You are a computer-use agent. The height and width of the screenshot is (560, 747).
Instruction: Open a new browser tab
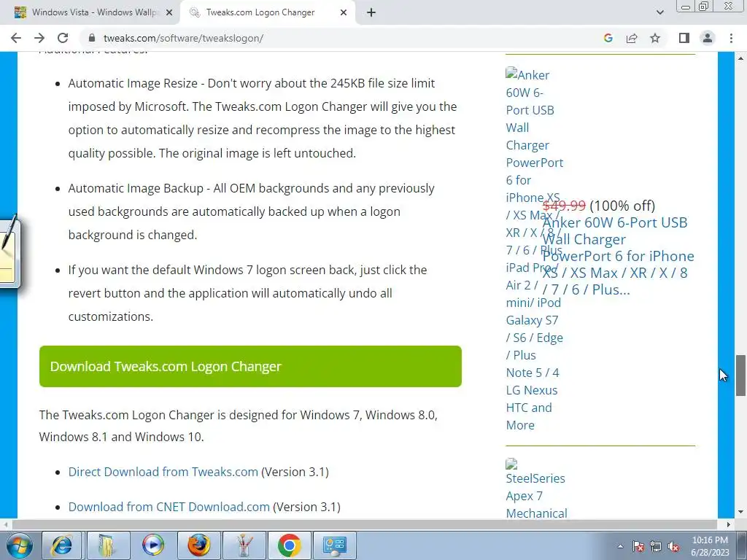click(371, 13)
